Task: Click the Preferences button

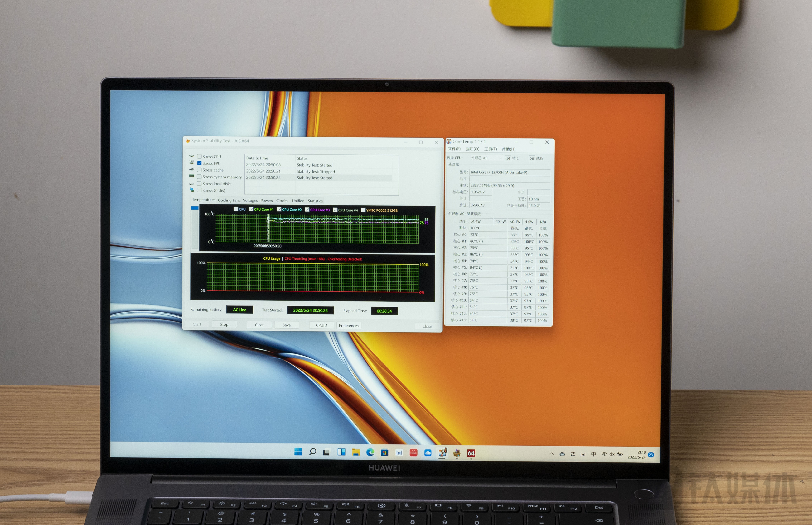Action: coord(348,326)
